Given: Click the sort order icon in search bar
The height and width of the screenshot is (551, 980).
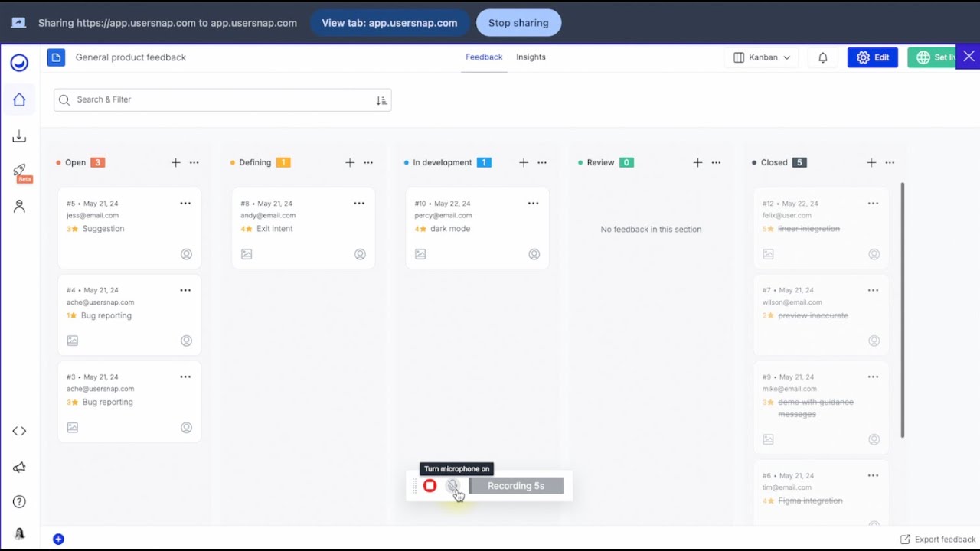Looking at the screenshot, I should 381,100.
